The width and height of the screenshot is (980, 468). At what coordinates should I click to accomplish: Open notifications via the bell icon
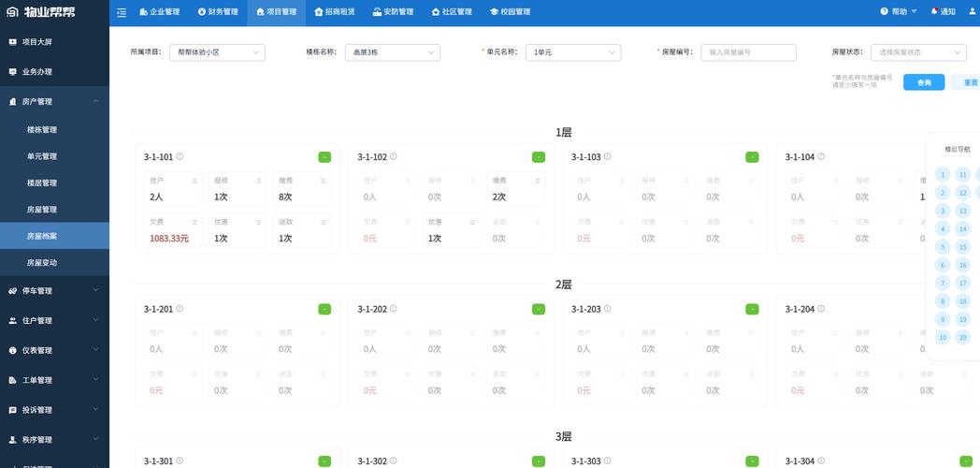click(934, 11)
